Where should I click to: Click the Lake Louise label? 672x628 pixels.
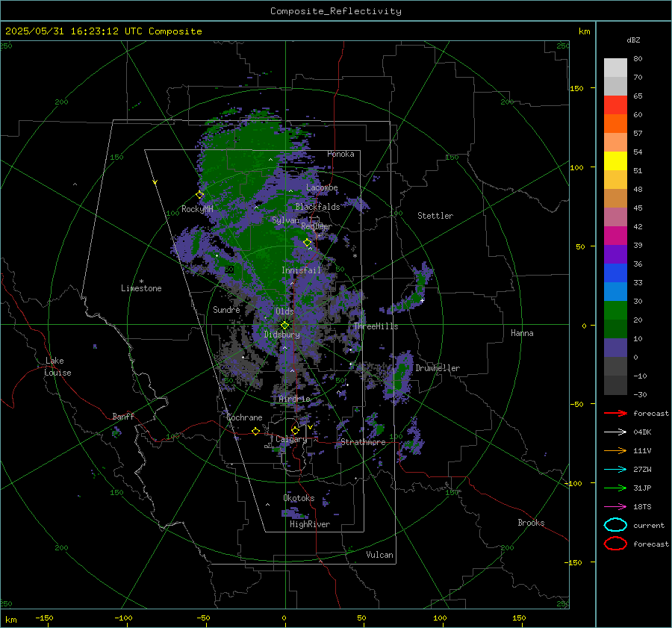pyautogui.click(x=57, y=367)
